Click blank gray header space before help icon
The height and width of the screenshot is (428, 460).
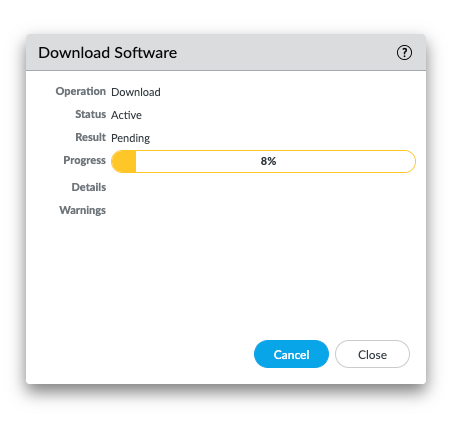pyautogui.click(x=287, y=53)
